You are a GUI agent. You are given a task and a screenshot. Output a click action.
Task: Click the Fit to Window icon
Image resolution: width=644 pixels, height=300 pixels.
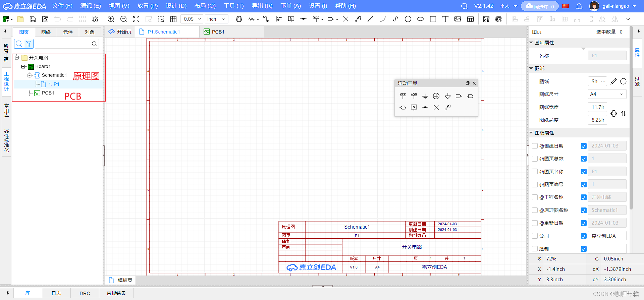point(136,19)
